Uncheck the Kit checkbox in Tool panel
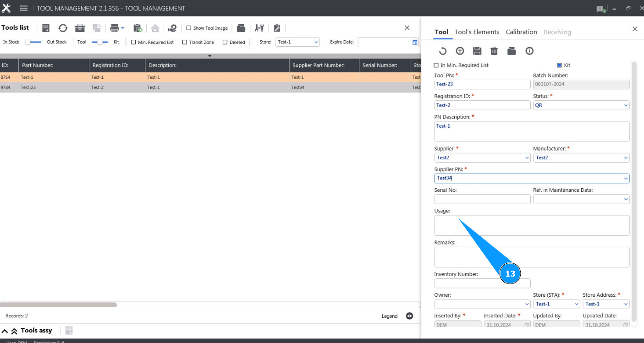This screenshot has width=644, height=343. (x=560, y=65)
